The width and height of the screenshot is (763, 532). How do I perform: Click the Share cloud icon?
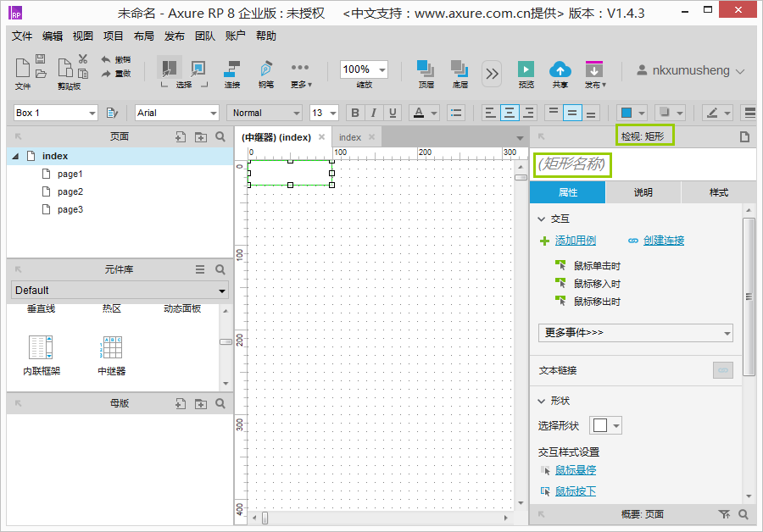[x=560, y=69]
